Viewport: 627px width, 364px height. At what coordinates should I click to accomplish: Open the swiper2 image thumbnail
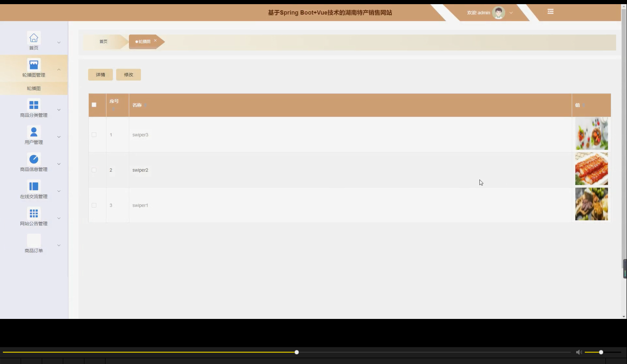tap(591, 169)
